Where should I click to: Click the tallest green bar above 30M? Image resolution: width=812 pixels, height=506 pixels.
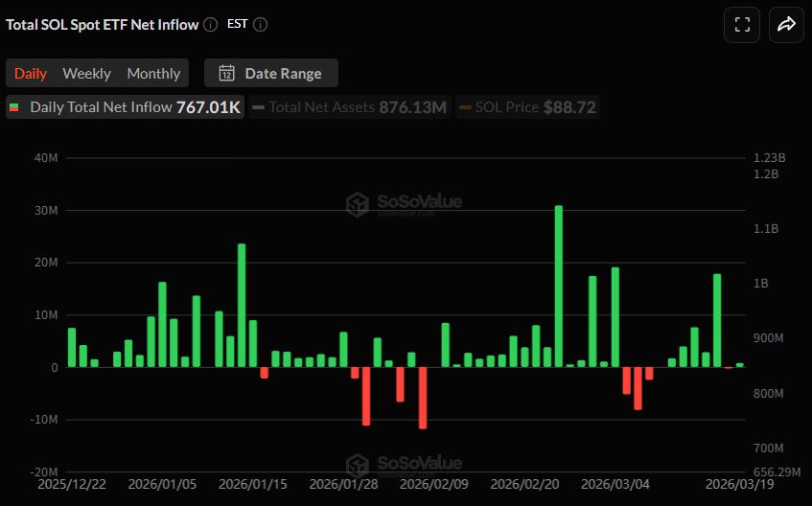(x=559, y=286)
